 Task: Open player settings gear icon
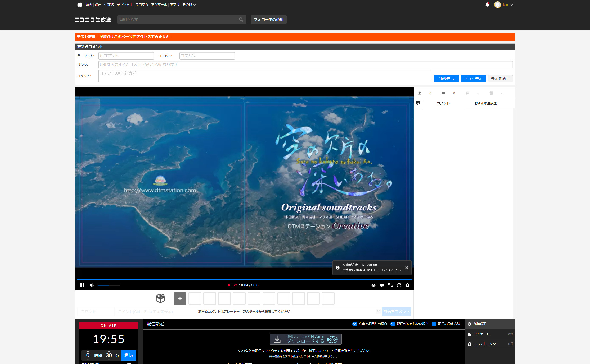[x=407, y=285]
